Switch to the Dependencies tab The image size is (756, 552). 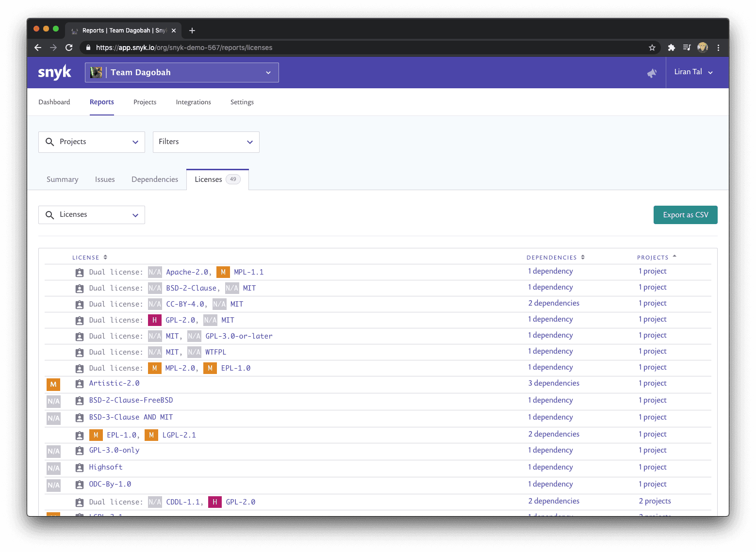pyautogui.click(x=155, y=179)
